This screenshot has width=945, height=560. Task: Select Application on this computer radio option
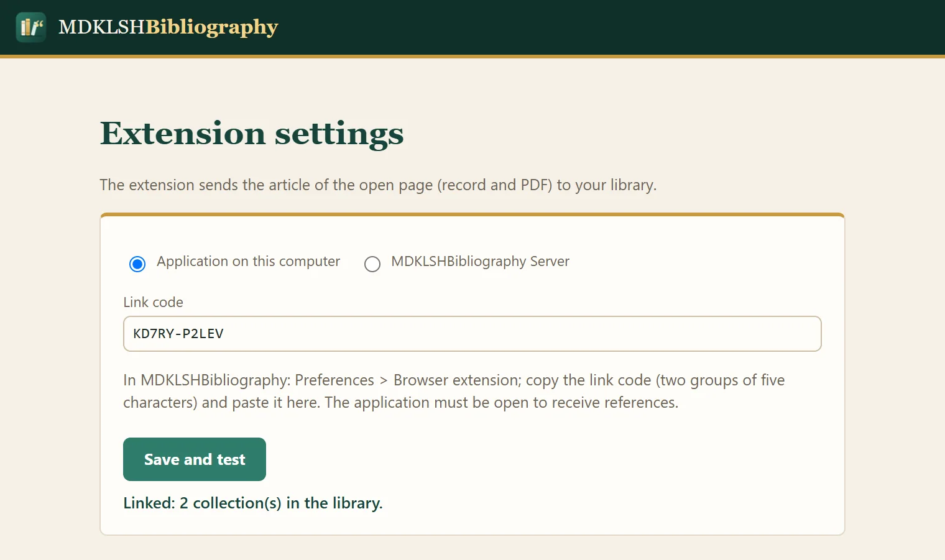(x=137, y=264)
